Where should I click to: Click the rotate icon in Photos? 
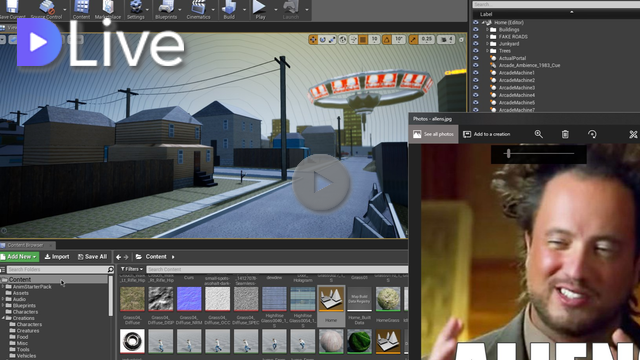(592, 134)
